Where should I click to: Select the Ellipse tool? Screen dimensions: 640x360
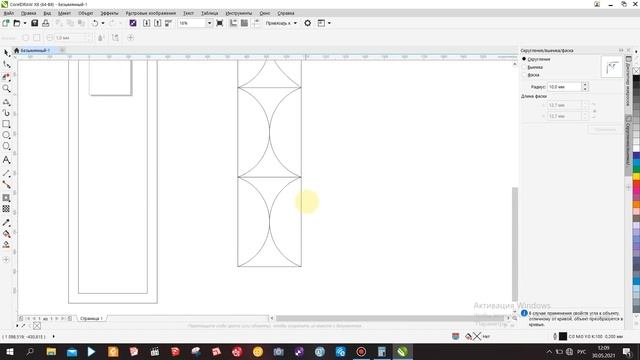pyautogui.click(x=7, y=135)
